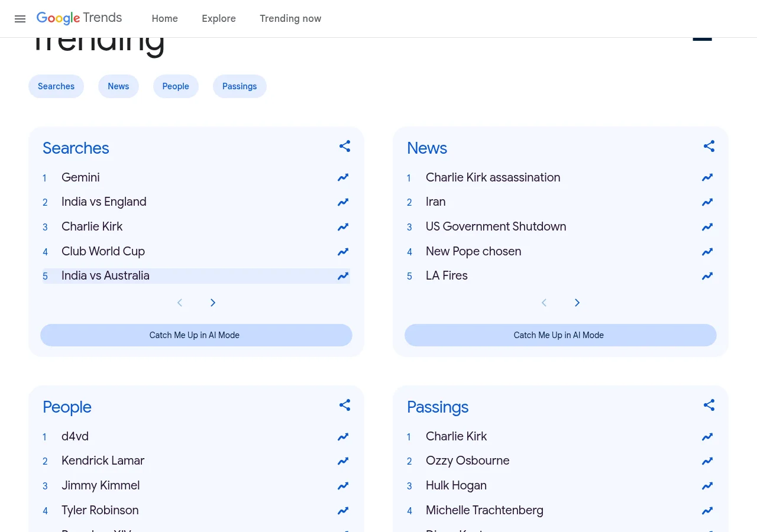Share the News card
Image resolution: width=757 pixels, height=532 pixels.
(709, 146)
